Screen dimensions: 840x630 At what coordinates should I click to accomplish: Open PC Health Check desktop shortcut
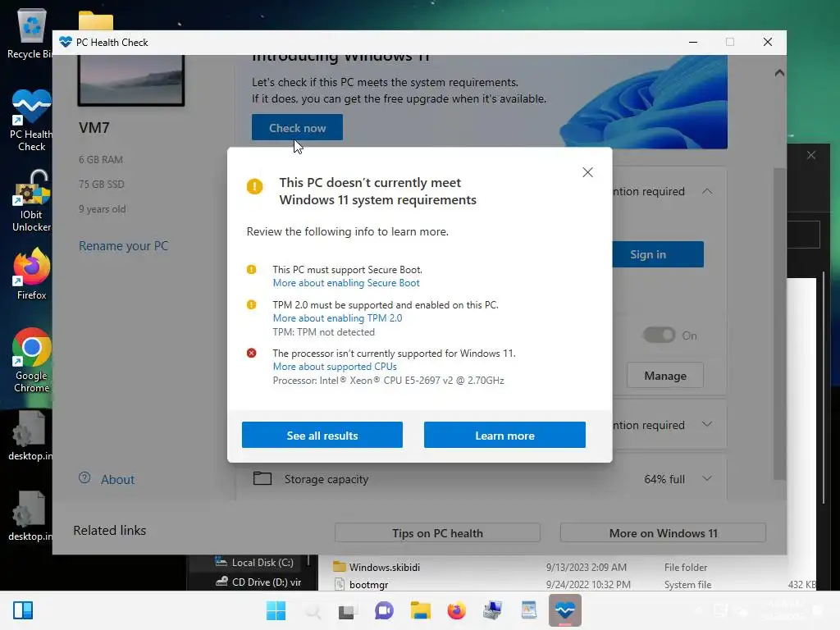(31, 121)
